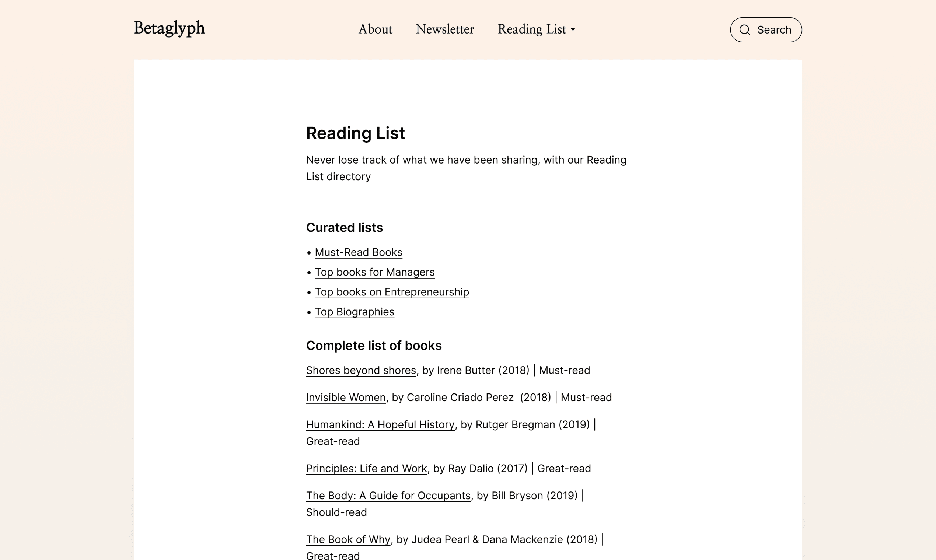This screenshot has height=560, width=936.
Task: Go to the About page
Action: tap(375, 29)
